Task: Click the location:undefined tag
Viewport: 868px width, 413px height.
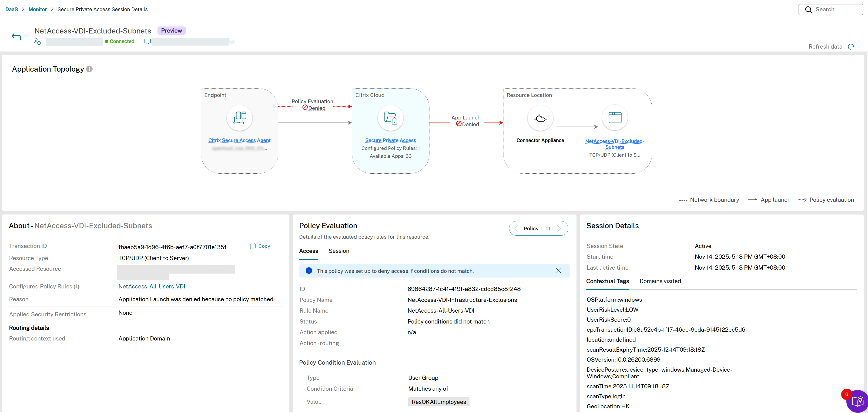Action: point(611,340)
